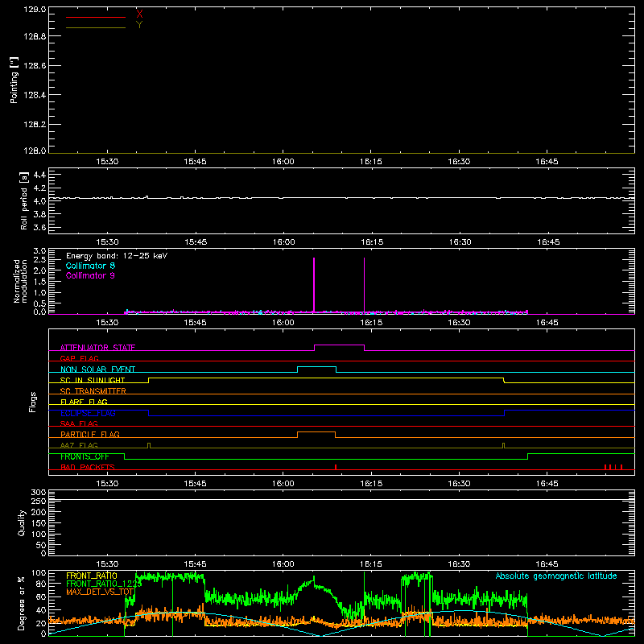
Task: Click the 128.6 tick on the Pointing axis
Action: coord(35,66)
